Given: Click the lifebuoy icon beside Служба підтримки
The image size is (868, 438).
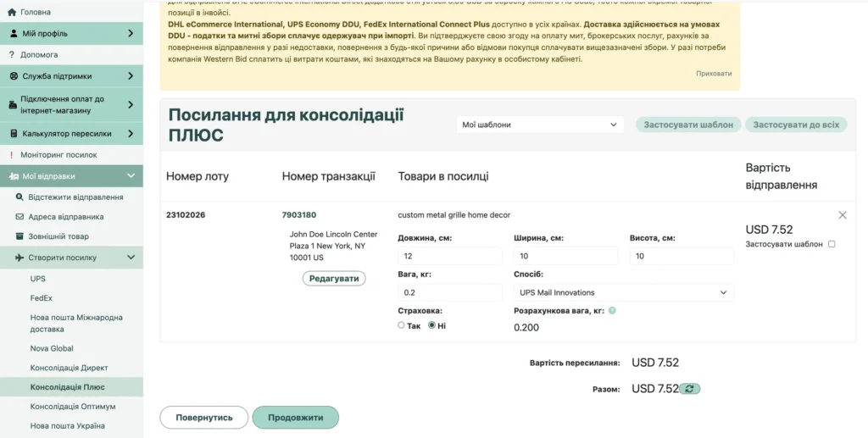Looking at the screenshot, I should point(14,76).
